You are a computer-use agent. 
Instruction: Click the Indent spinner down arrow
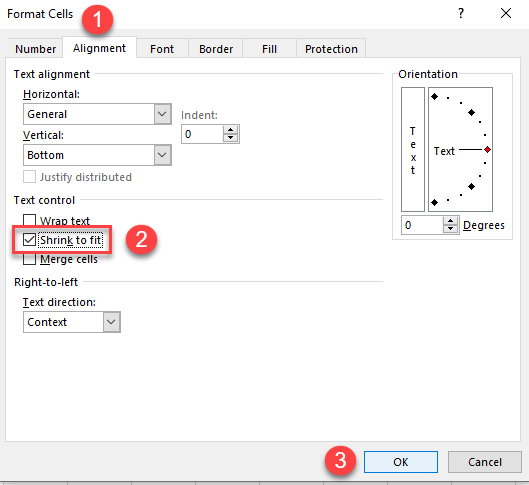pos(230,138)
